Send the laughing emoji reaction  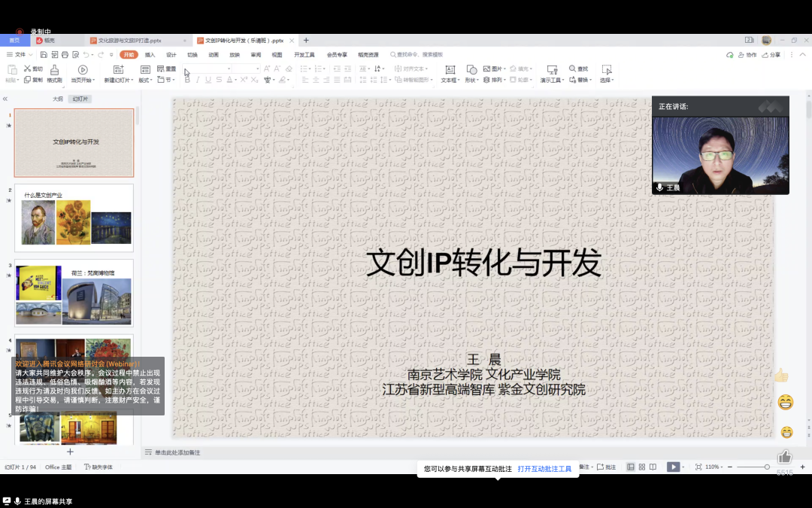tap(786, 403)
